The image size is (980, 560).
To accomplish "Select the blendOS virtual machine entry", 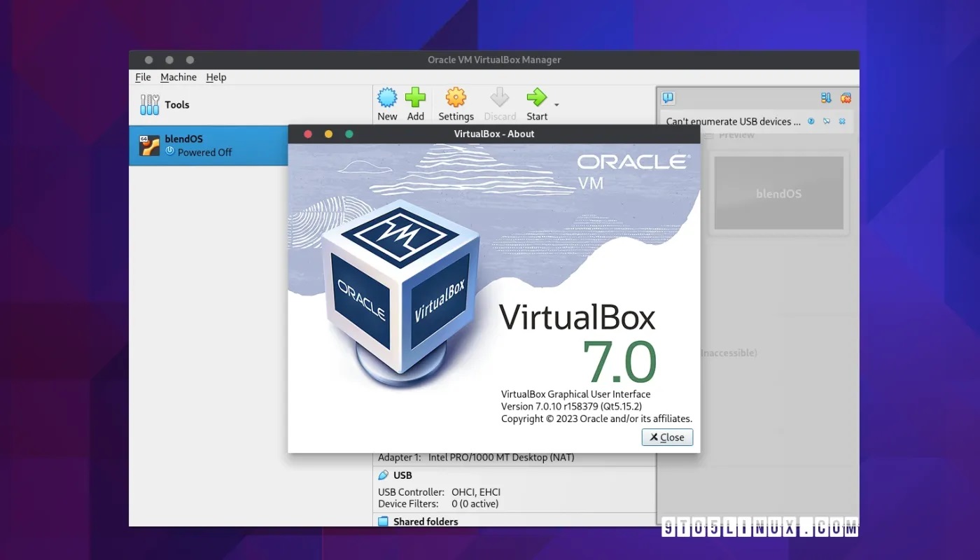I will [209, 146].
